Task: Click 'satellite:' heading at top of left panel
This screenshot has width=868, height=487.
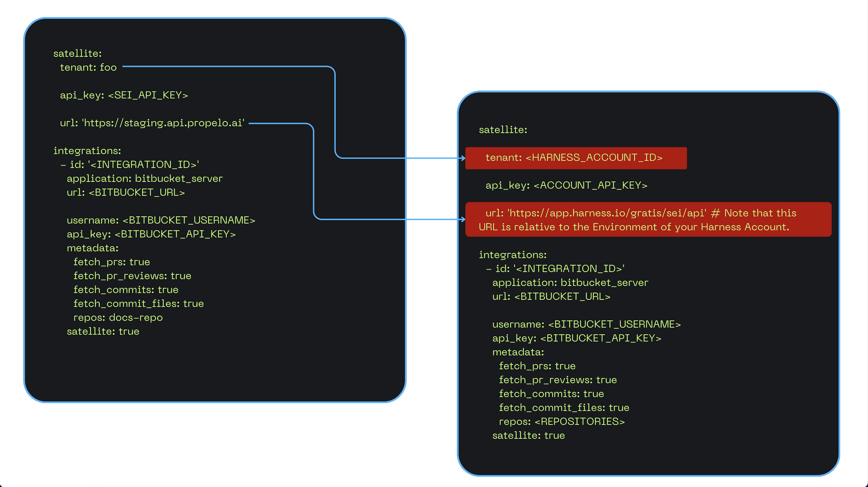Action: [77, 54]
